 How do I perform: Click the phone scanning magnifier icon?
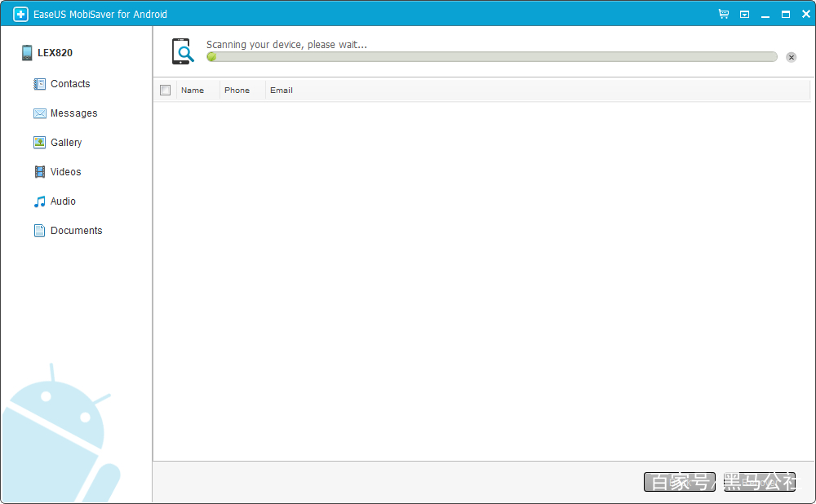[x=183, y=51]
